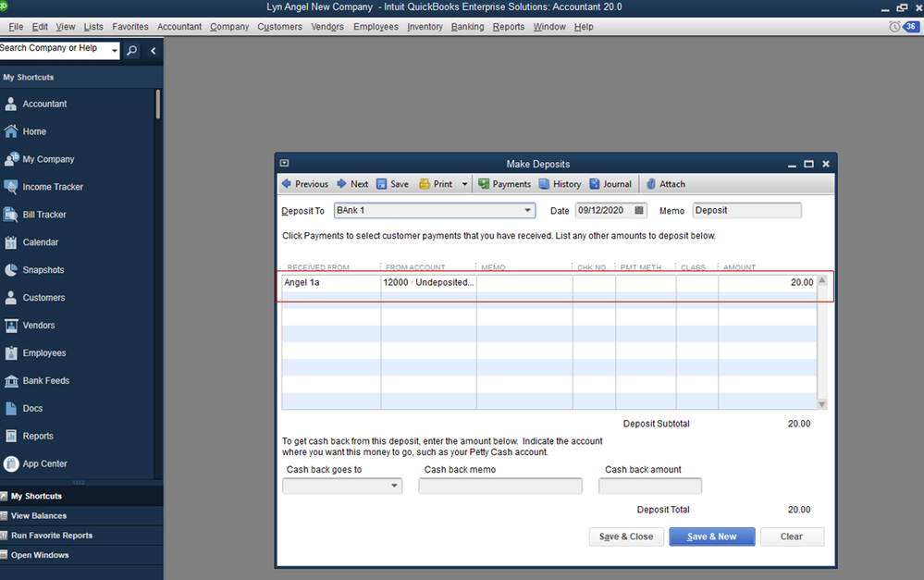Open the Help menu

click(584, 27)
